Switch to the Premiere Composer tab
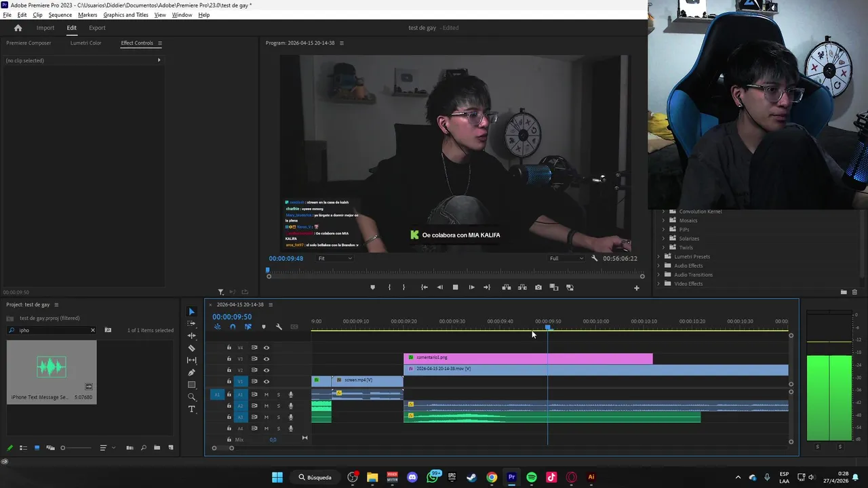 (x=28, y=43)
